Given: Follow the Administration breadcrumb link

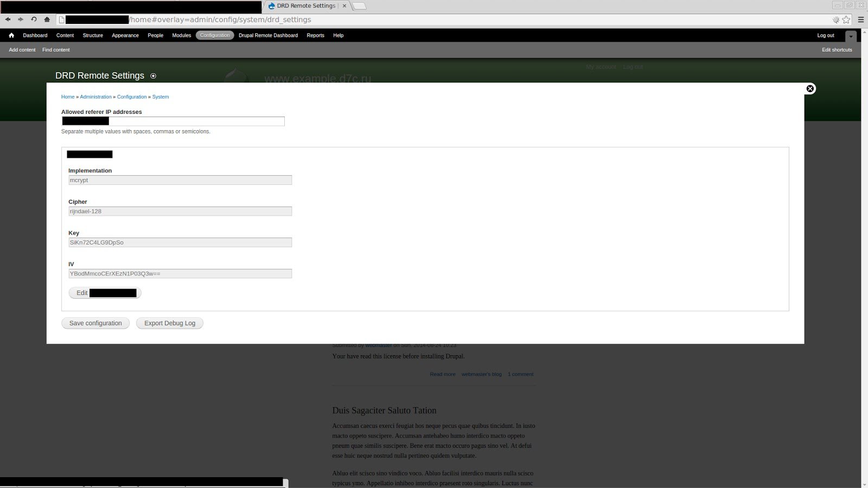Looking at the screenshot, I should click(x=95, y=97).
